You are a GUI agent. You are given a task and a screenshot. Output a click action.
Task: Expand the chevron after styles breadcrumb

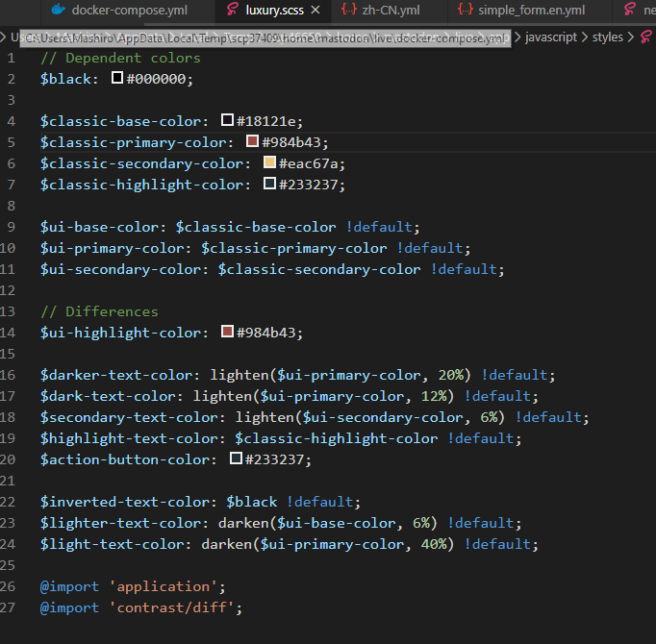630,37
